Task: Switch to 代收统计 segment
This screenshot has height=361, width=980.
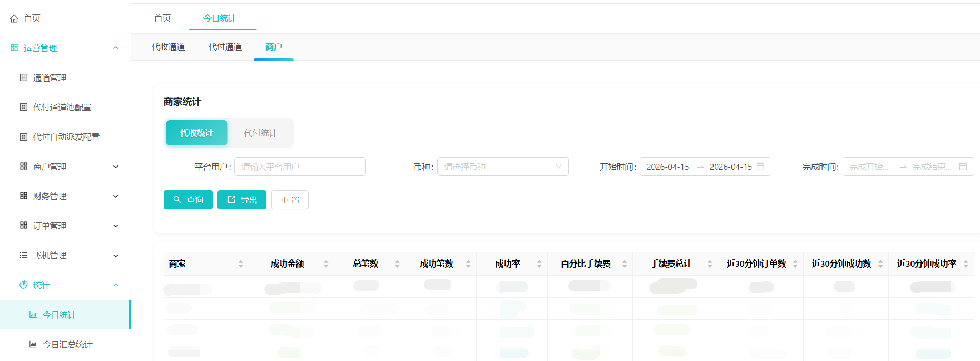Action: (x=196, y=133)
